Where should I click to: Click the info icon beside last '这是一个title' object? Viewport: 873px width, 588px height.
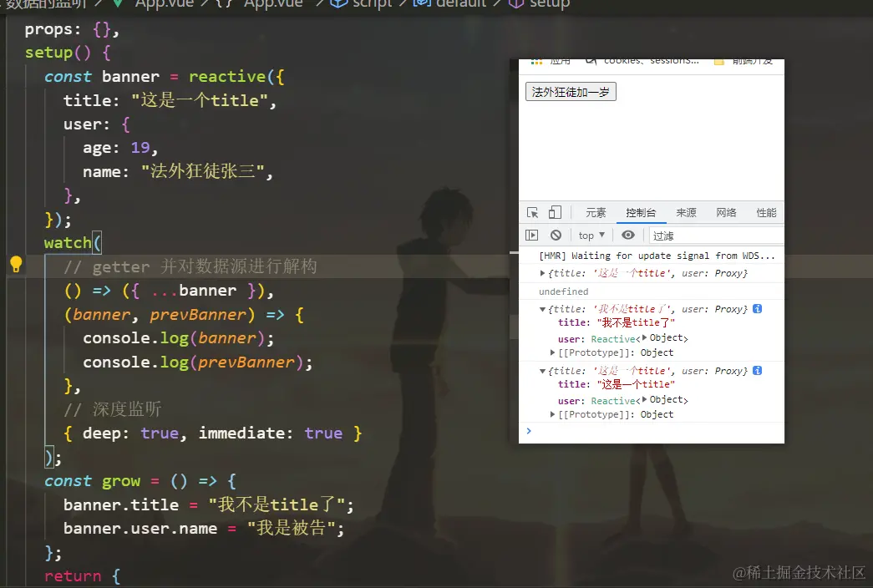click(757, 370)
